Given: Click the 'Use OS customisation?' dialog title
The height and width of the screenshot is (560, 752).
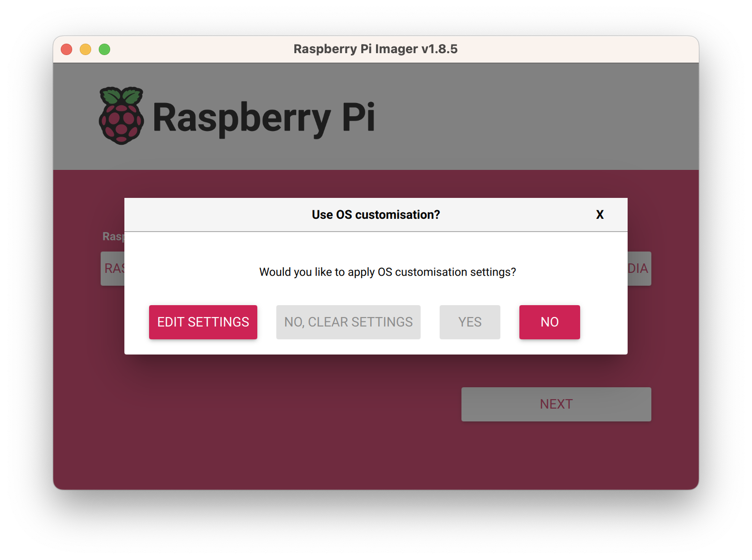Looking at the screenshot, I should [x=376, y=215].
